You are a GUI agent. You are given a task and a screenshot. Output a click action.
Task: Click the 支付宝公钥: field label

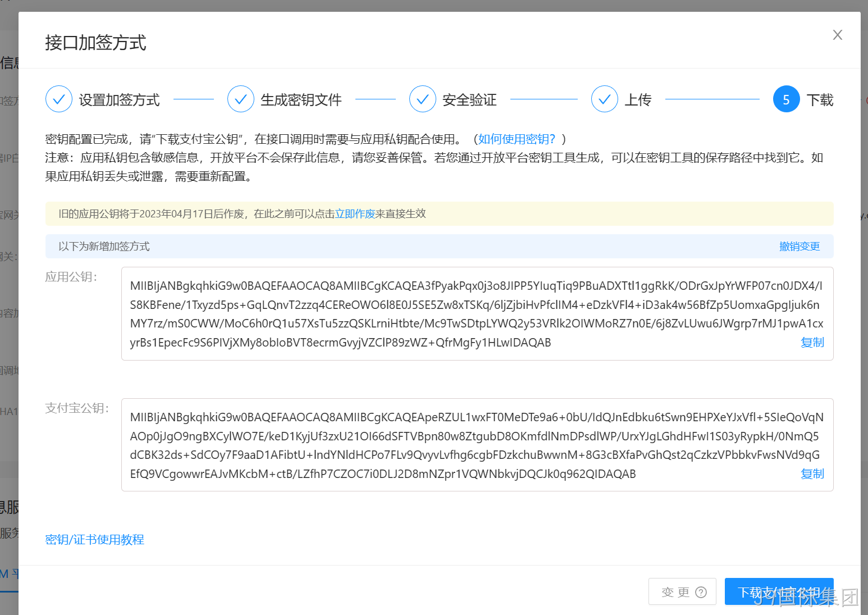tap(77, 408)
